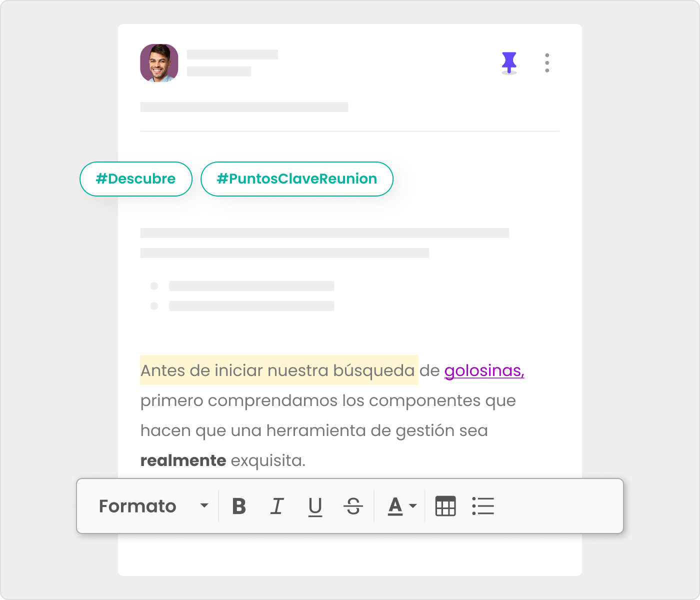Open the three-dot more options menu
The height and width of the screenshot is (600, 700).
[547, 63]
